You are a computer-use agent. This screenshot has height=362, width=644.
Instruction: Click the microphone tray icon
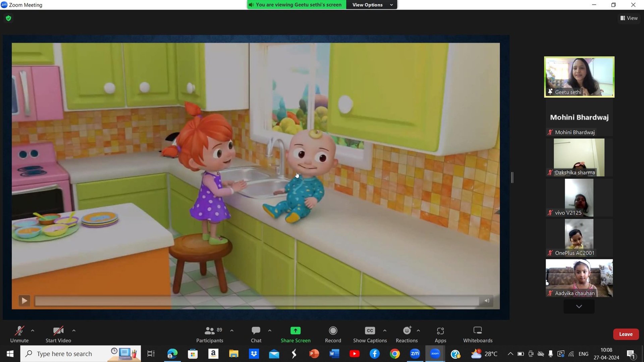pos(550,354)
